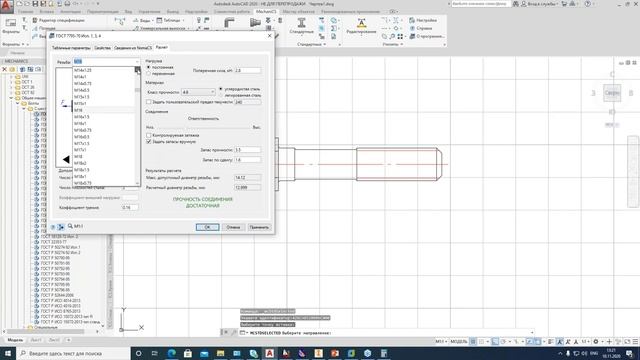
Task: Uncheck the set safety factors manually checkbox
Action: pyautogui.click(x=149, y=142)
